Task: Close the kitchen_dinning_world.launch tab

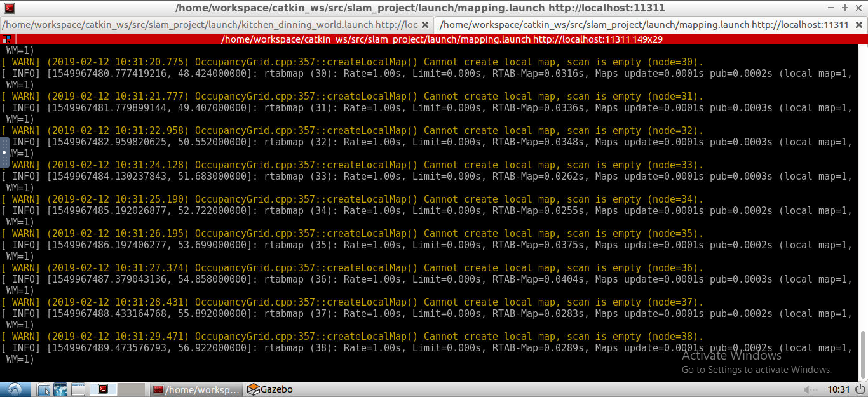Action: pyautogui.click(x=425, y=25)
